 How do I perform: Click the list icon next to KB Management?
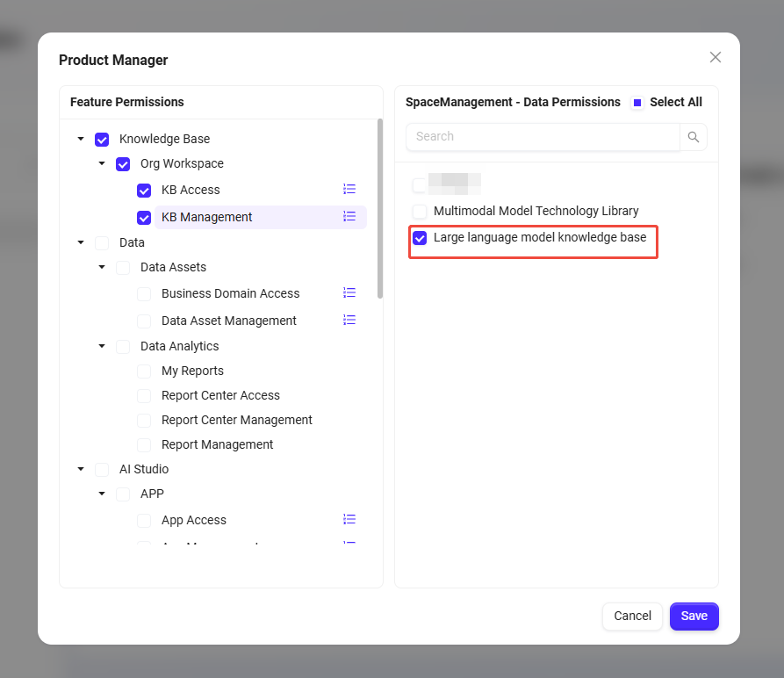pyautogui.click(x=349, y=216)
